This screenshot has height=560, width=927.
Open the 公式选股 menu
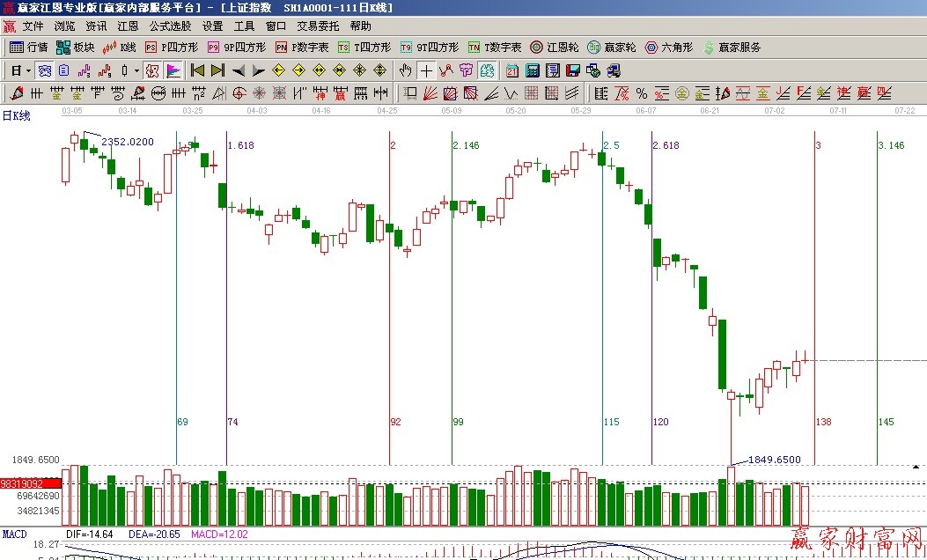[171, 26]
